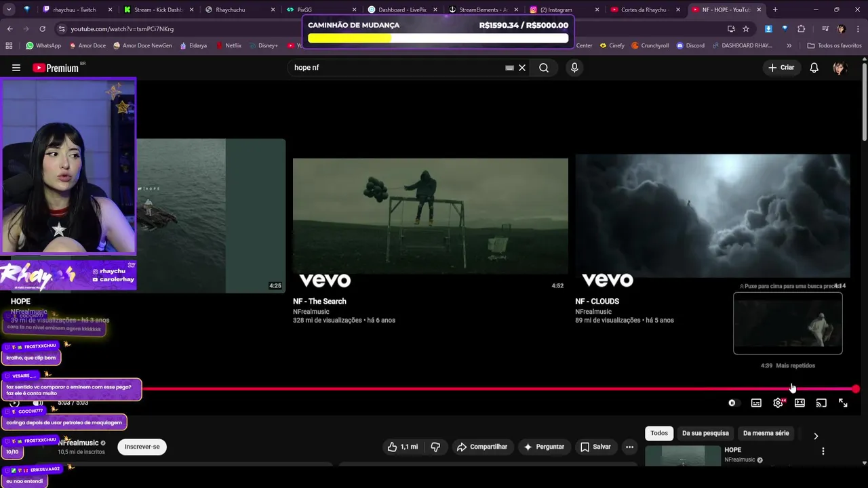Open a new browser tab
The width and height of the screenshot is (868, 488).
click(775, 9)
